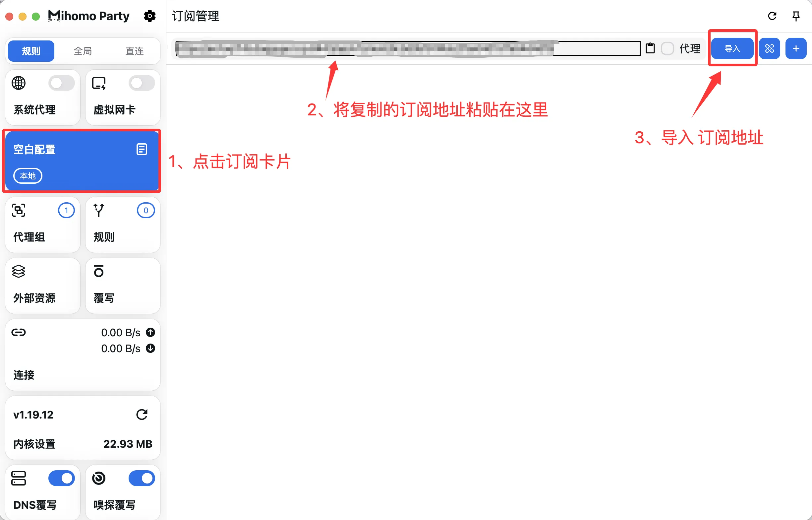
Task: Open the subscription hub grid icon button
Action: point(769,49)
